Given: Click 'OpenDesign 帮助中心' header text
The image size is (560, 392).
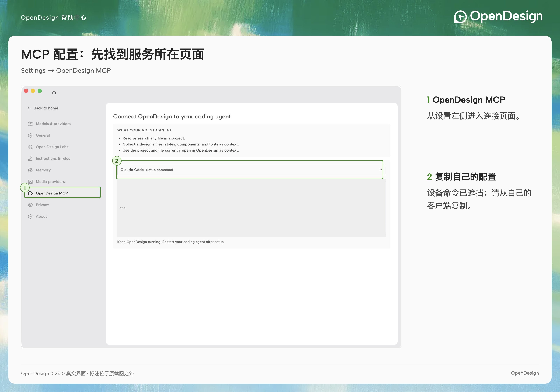Looking at the screenshot, I should (x=54, y=17).
